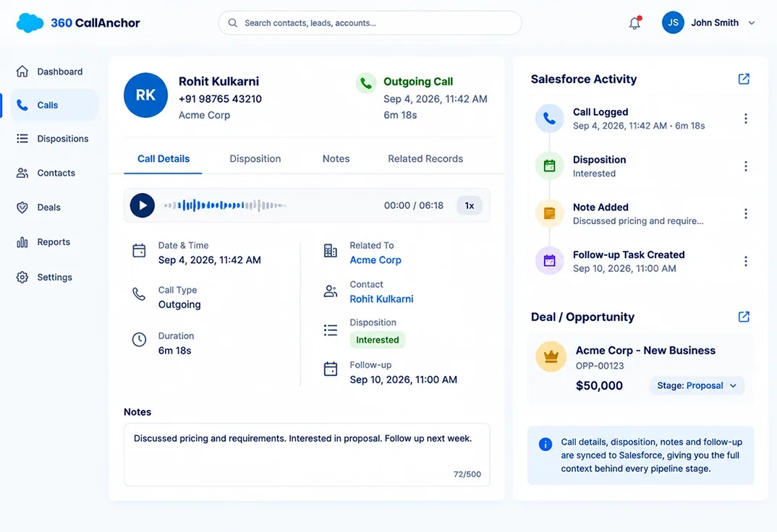The width and height of the screenshot is (777, 532).
Task: Click the Date & Time calendar icon
Action: 139,250
